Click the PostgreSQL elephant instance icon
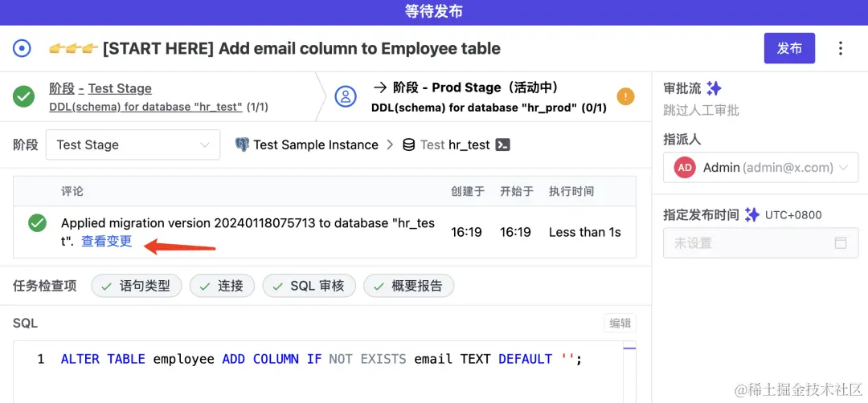868x403 pixels. point(242,145)
